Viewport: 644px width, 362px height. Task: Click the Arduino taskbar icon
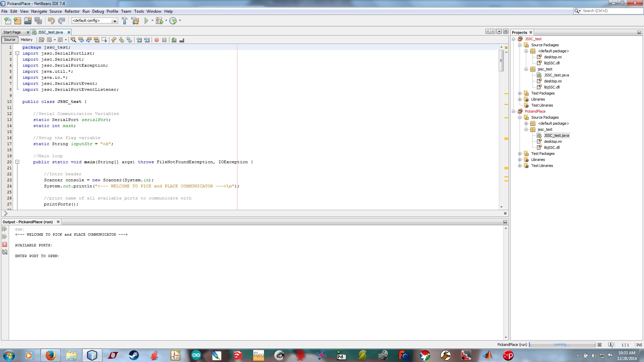196,355
